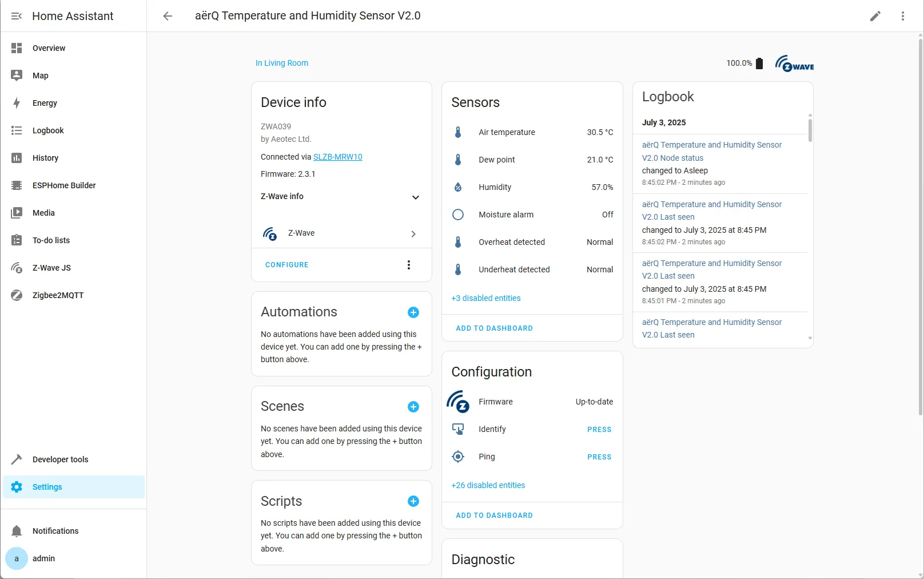
Task: Collapse the sidebar with the hamburger icon
Action: [x=17, y=15]
